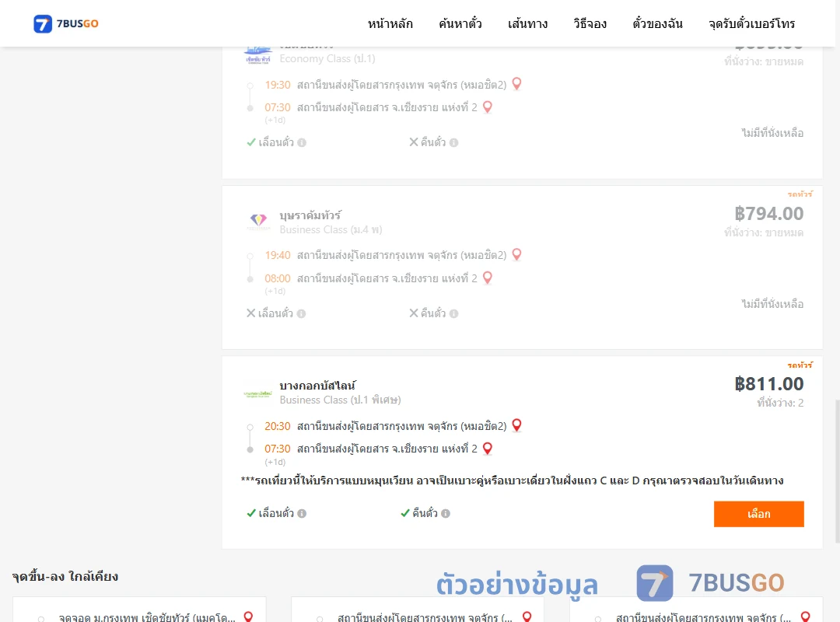Open map pin for 08:00 เชียงราย arrival
The image size is (840, 622).
tap(488, 278)
